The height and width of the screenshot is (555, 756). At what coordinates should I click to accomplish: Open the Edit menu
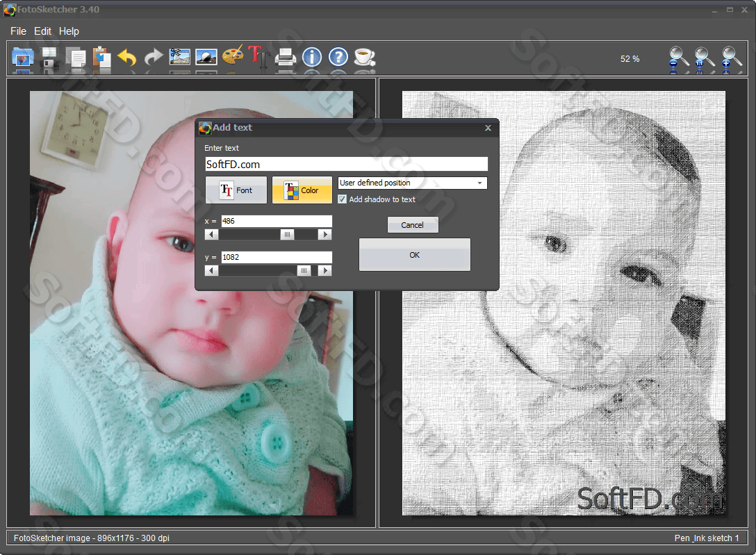pyautogui.click(x=42, y=31)
